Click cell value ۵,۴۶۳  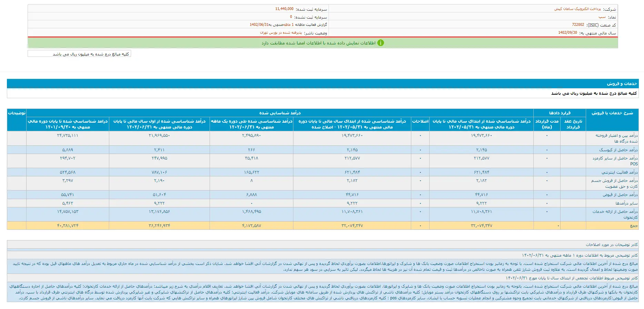pyautogui.click(x=68, y=203)
